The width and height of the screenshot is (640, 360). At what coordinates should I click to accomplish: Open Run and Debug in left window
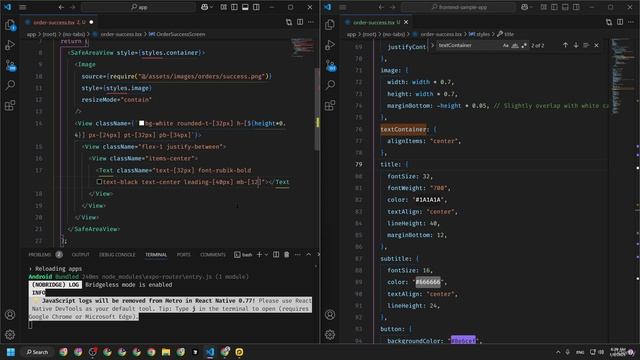click(x=10, y=45)
